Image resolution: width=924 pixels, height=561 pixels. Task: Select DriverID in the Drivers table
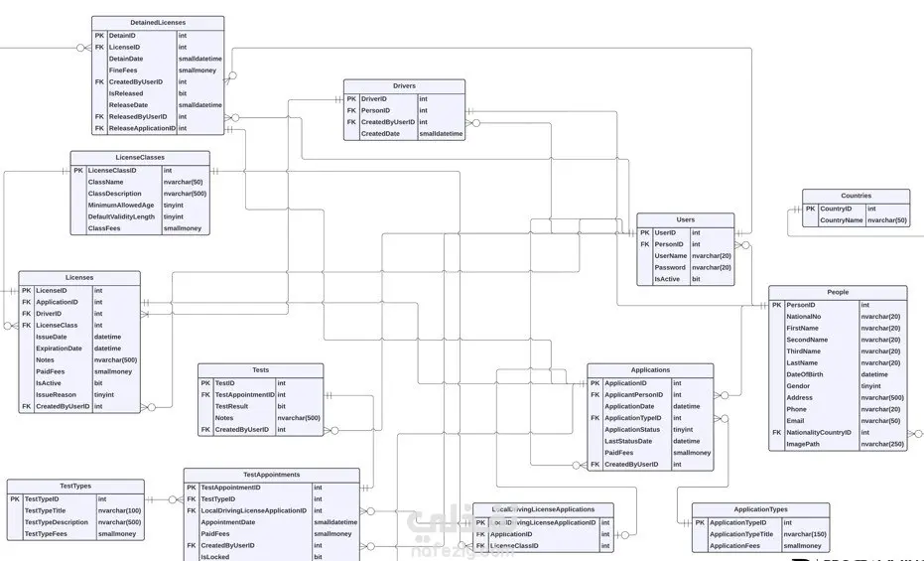374,99
